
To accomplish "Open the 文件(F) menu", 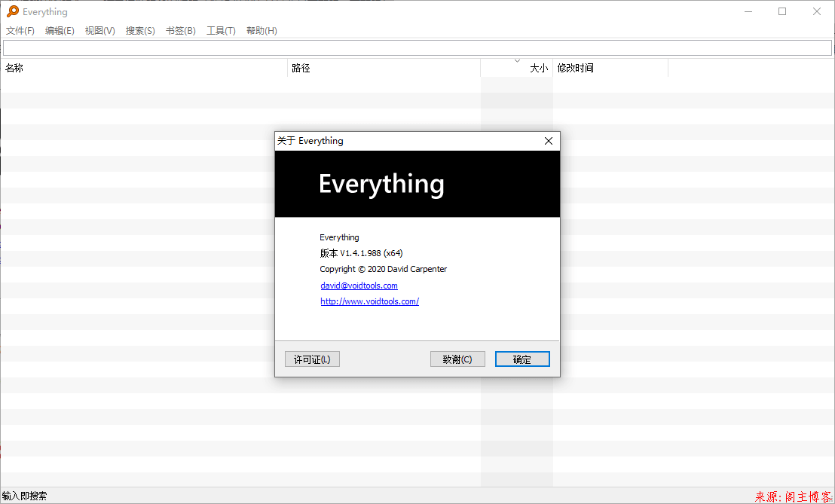I will point(20,31).
